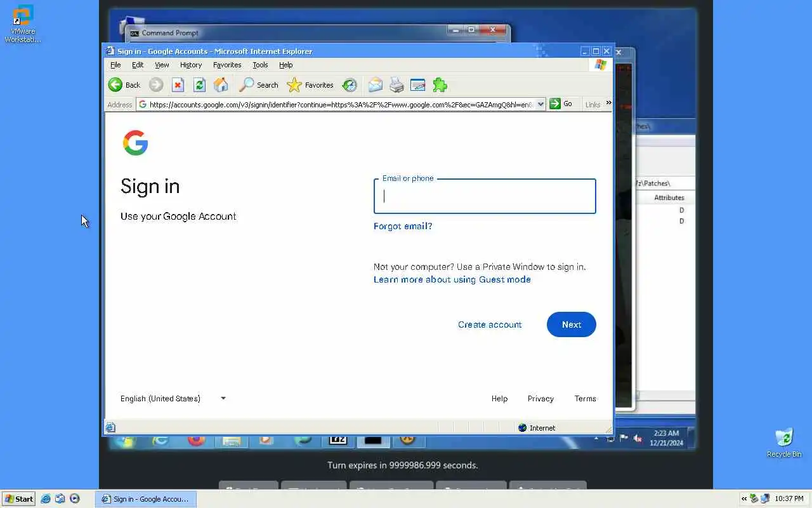This screenshot has width=812, height=508.
Task: Click the Firefox icon in the inner Windows 7 taskbar
Action: point(197,440)
